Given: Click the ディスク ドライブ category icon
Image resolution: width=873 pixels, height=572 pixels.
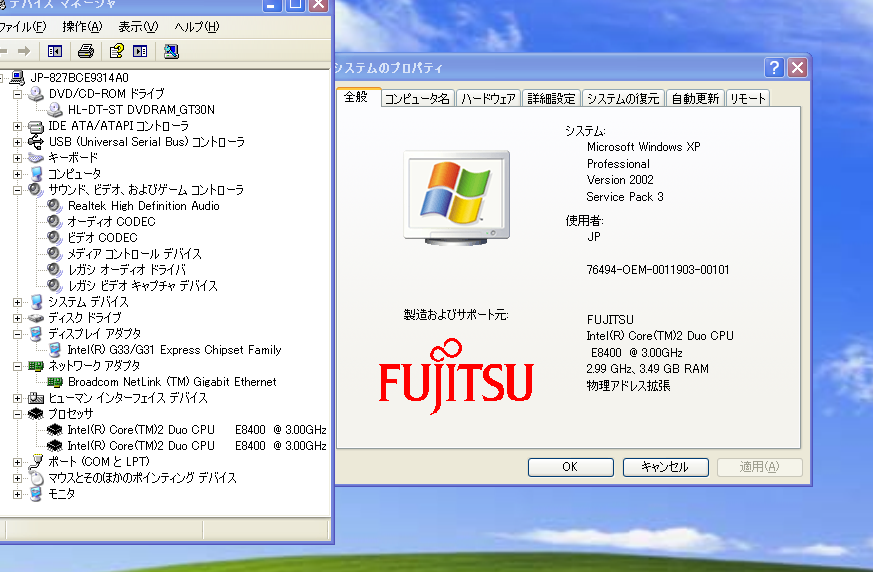Looking at the screenshot, I should [36, 318].
